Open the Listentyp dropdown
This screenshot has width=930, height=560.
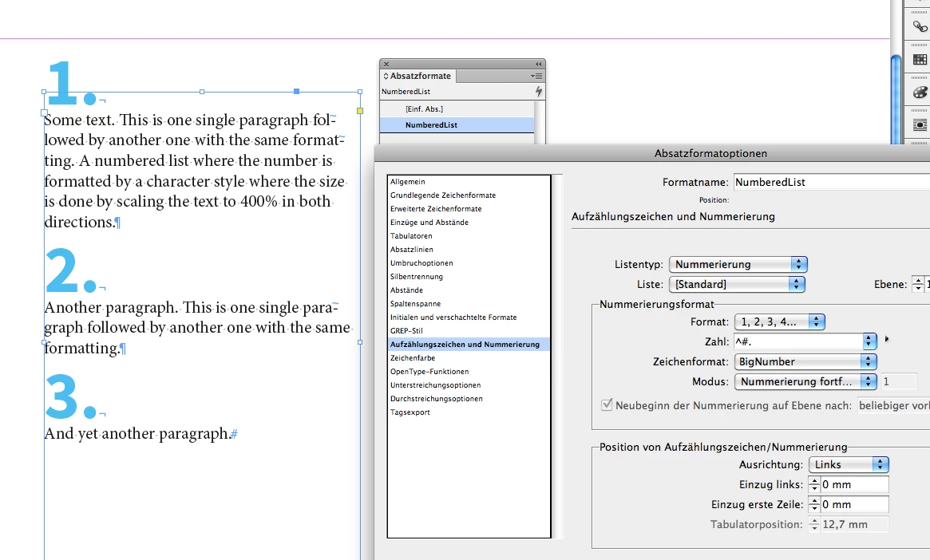738,264
